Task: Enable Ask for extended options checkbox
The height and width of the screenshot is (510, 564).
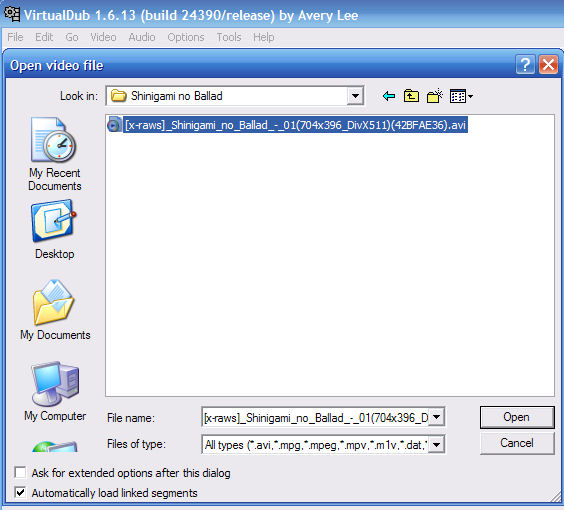Action: point(20,472)
